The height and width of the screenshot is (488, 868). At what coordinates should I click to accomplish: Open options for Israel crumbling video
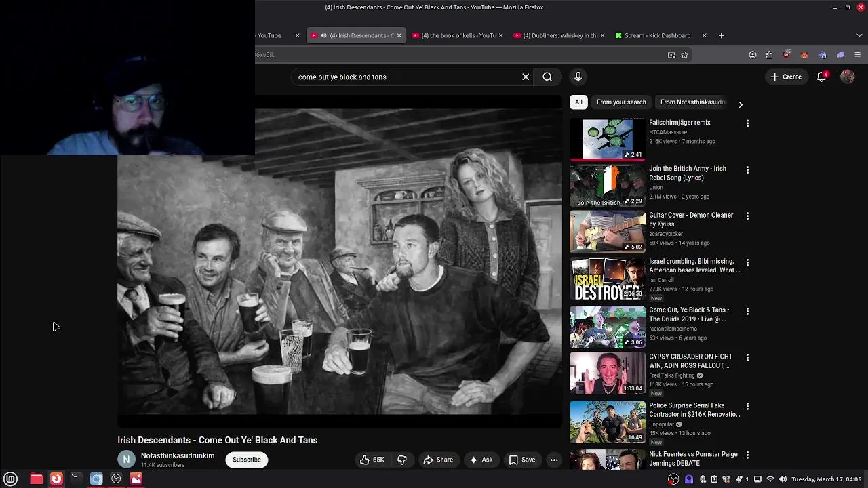pyautogui.click(x=747, y=262)
